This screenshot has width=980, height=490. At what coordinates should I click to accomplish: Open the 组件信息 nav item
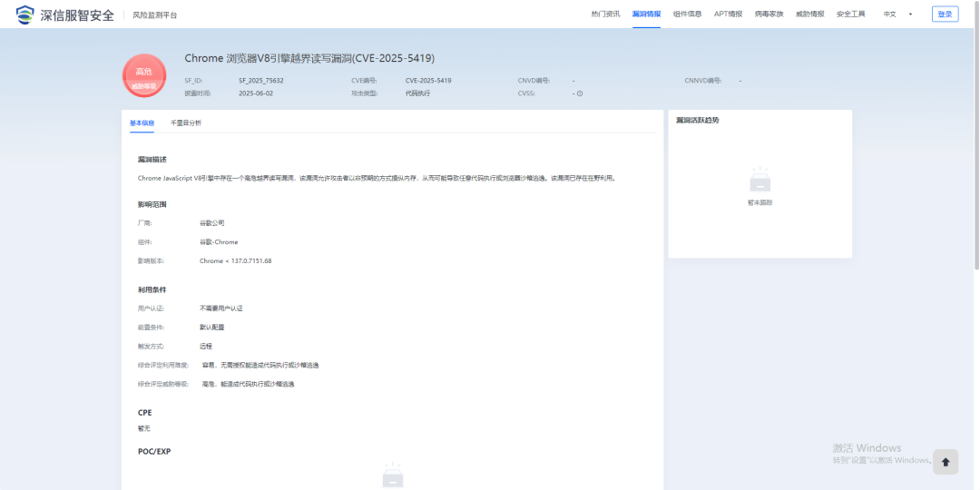[687, 15]
